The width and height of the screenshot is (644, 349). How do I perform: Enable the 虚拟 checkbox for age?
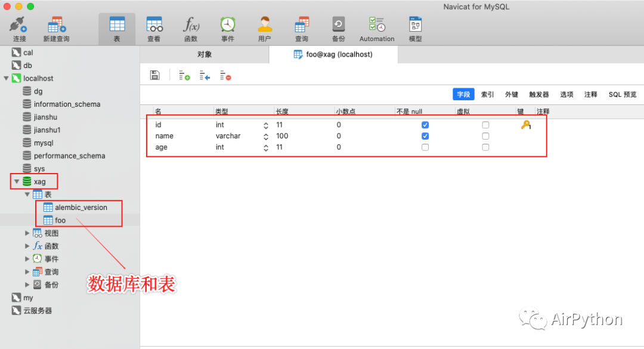[485, 147]
